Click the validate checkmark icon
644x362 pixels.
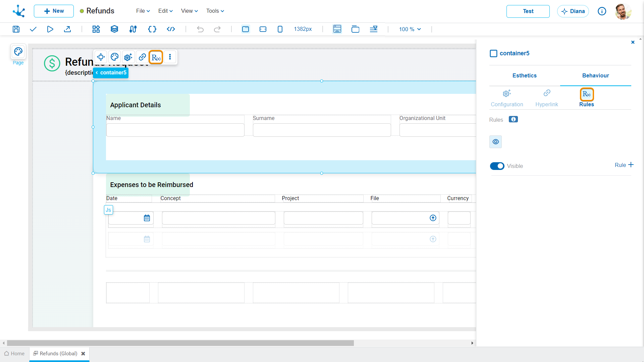33,29
